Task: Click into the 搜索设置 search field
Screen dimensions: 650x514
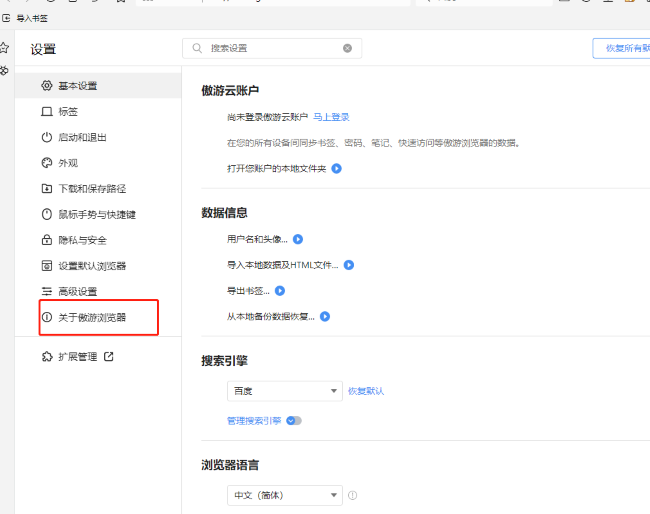Action: coord(270,48)
